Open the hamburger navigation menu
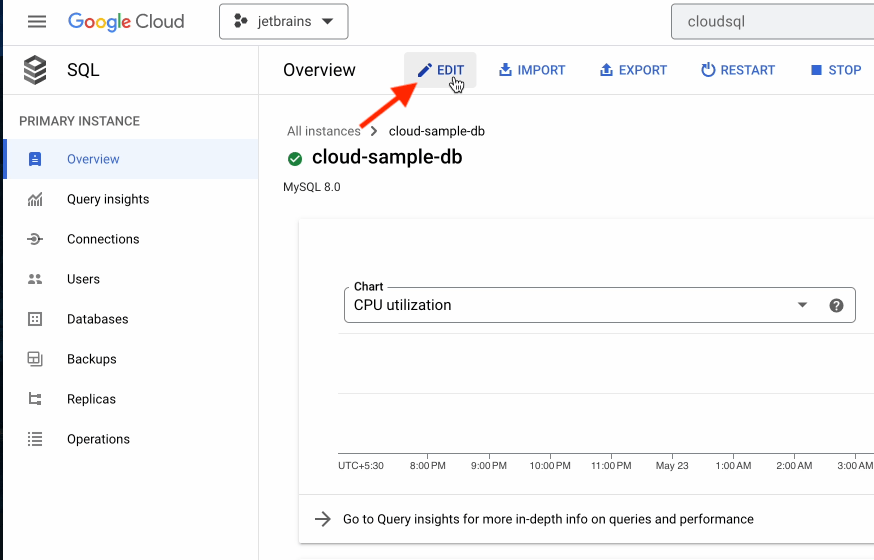The height and width of the screenshot is (560, 874). [37, 21]
